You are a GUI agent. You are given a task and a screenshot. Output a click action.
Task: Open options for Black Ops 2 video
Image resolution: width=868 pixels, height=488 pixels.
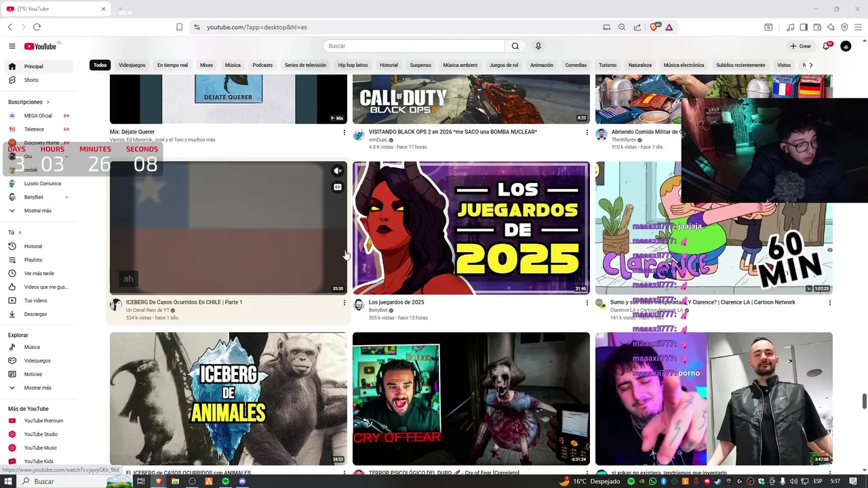click(x=587, y=132)
